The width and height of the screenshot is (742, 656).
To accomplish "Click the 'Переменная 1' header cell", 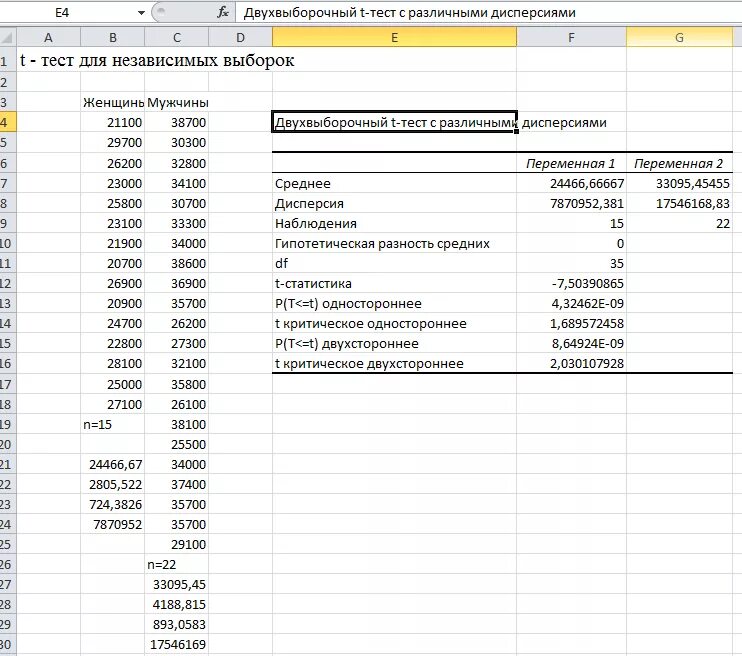I will pos(571,163).
